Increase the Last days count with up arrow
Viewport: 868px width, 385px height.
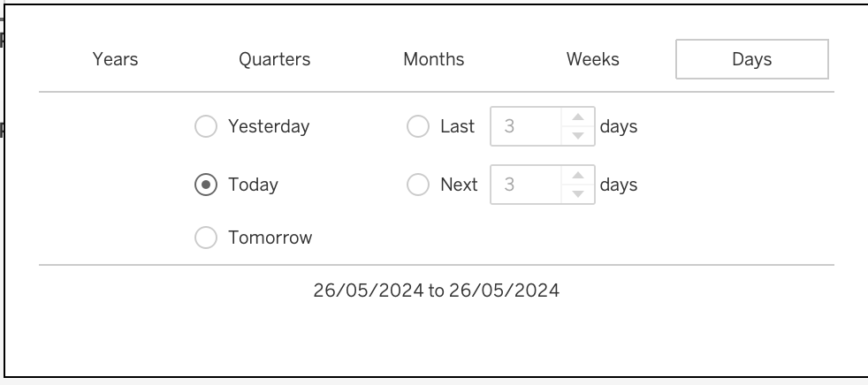tap(578, 117)
